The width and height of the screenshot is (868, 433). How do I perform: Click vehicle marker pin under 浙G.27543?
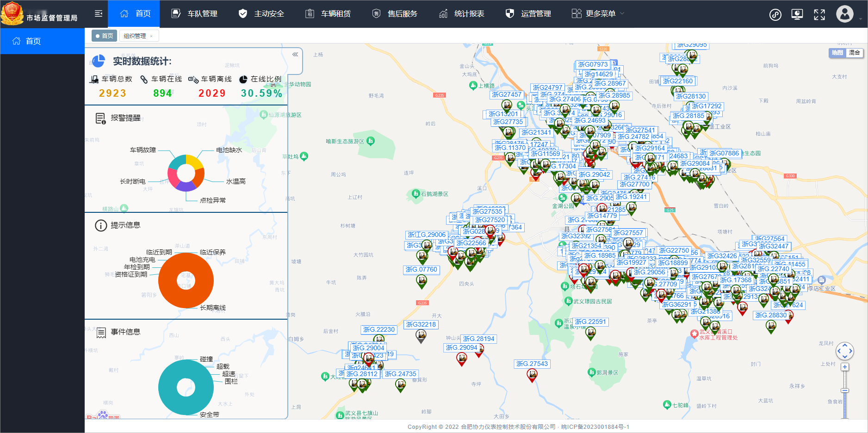click(532, 375)
